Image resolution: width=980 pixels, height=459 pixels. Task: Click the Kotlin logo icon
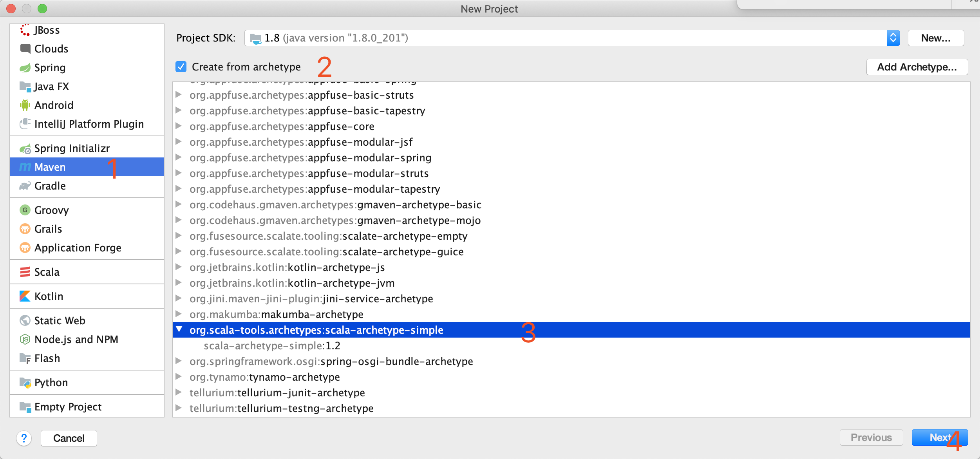25,296
